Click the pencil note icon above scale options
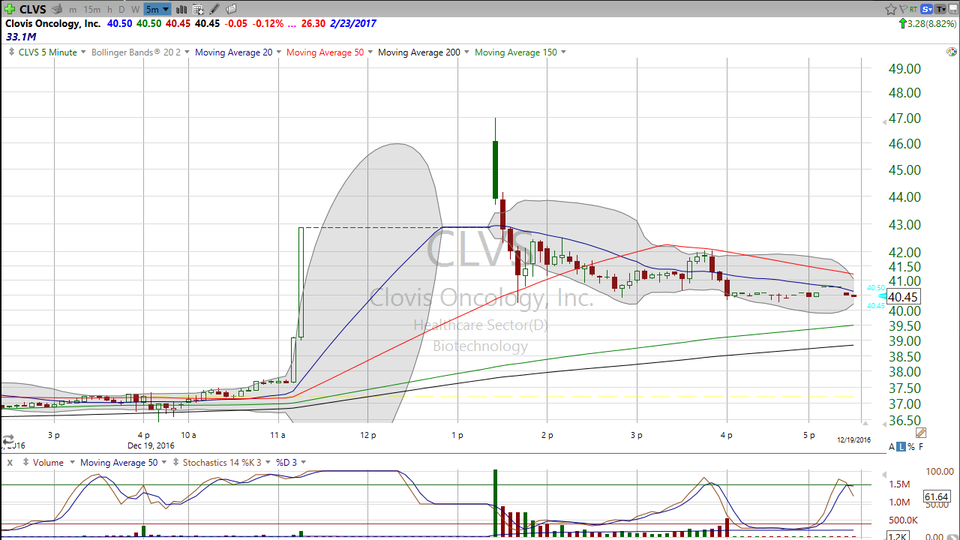960x540 pixels. (920, 433)
